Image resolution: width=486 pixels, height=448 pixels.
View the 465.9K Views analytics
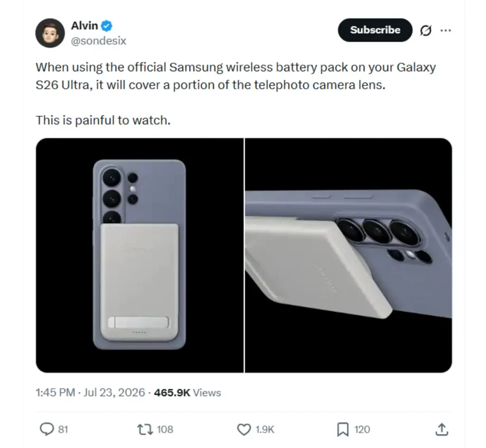tap(187, 392)
